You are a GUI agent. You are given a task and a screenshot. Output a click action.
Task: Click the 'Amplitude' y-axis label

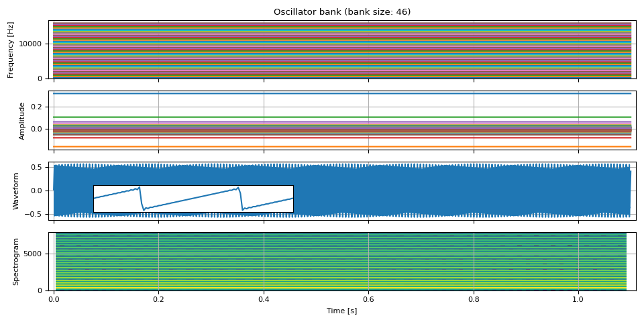[x=21, y=121]
